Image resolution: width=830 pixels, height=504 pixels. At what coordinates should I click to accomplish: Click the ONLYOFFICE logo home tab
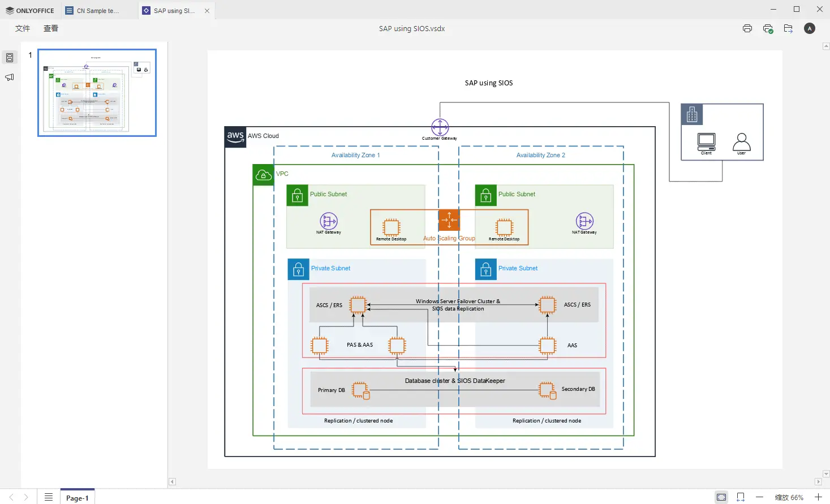30,10
